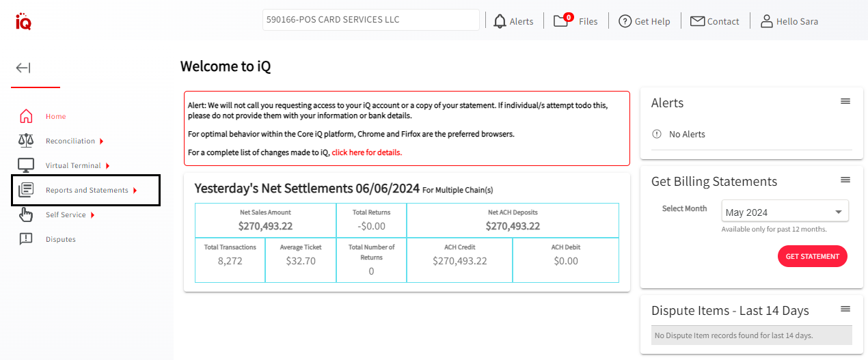Click the Get Help question icon
868x360 pixels.
point(625,21)
